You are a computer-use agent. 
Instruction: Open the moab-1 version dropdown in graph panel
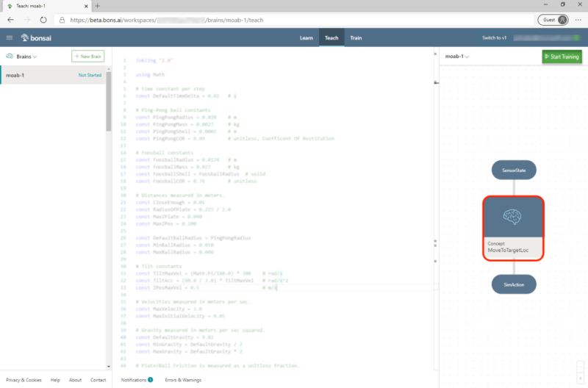click(x=456, y=57)
